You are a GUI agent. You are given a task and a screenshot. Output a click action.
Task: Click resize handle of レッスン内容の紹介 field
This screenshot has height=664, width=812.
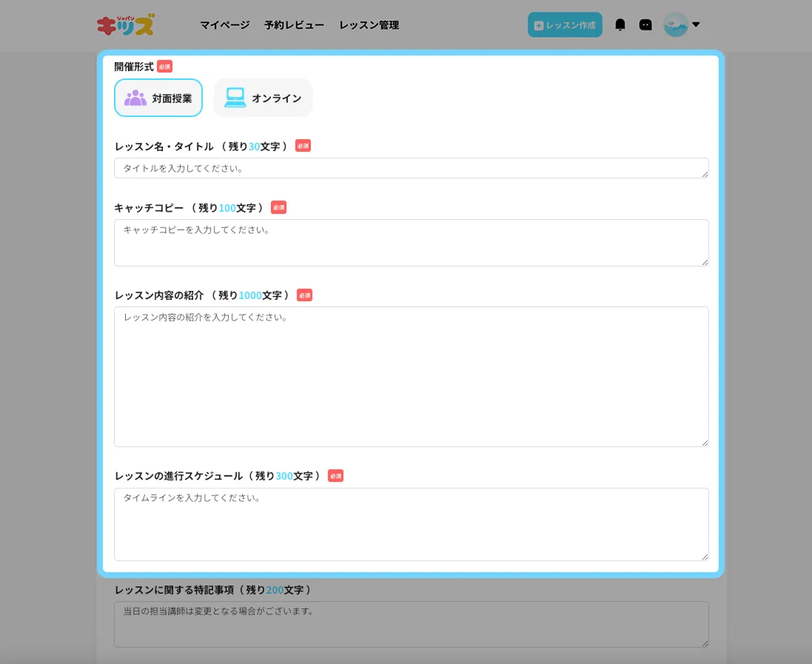(x=705, y=443)
